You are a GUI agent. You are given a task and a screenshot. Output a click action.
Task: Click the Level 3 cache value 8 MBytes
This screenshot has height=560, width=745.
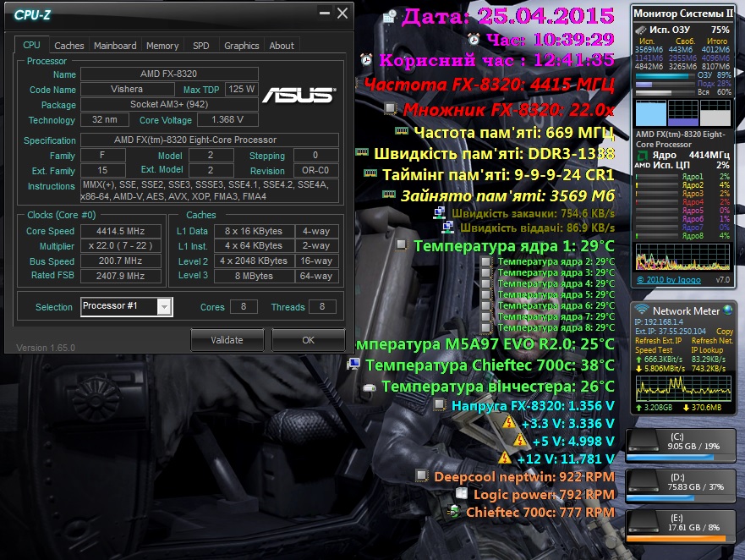pos(255,276)
